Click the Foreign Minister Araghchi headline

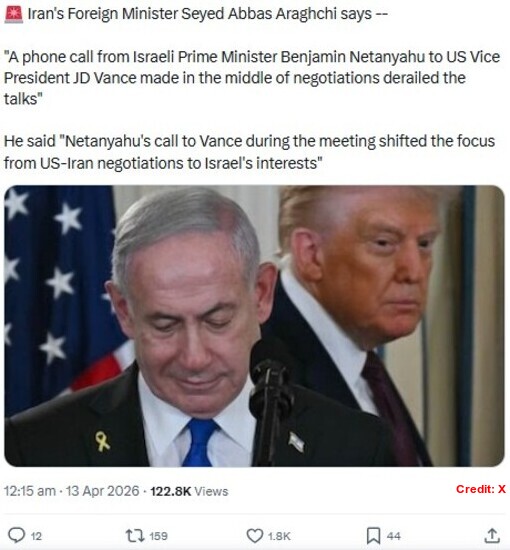pyautogui.click(x=208, y=14)
